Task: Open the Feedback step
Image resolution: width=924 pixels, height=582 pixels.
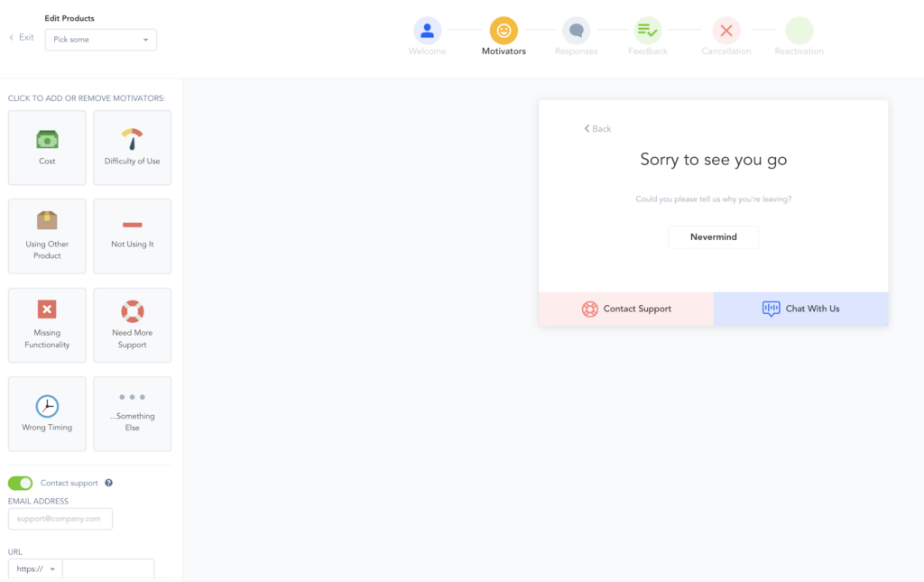Action: (648, 32)
